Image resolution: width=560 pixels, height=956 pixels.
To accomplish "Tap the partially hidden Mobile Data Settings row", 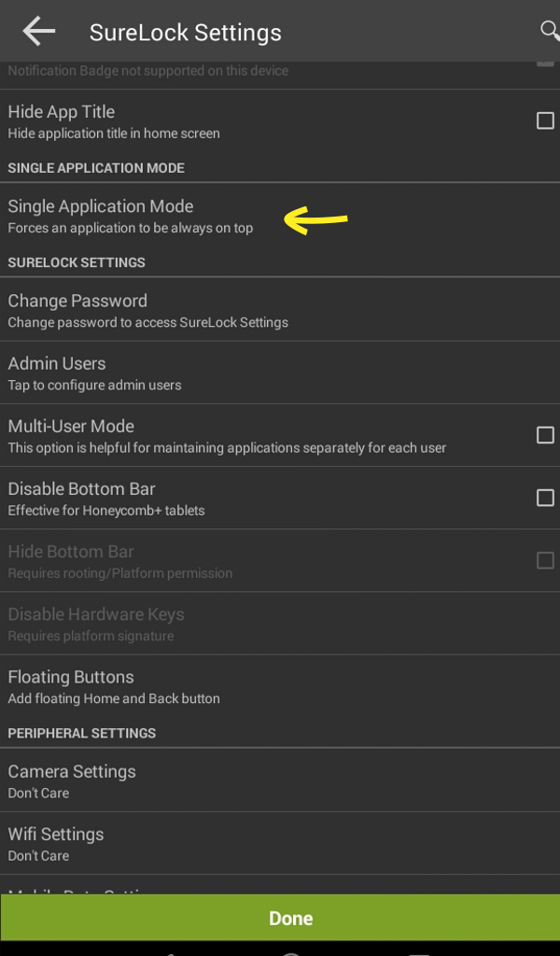I will (x=280, y=885).
